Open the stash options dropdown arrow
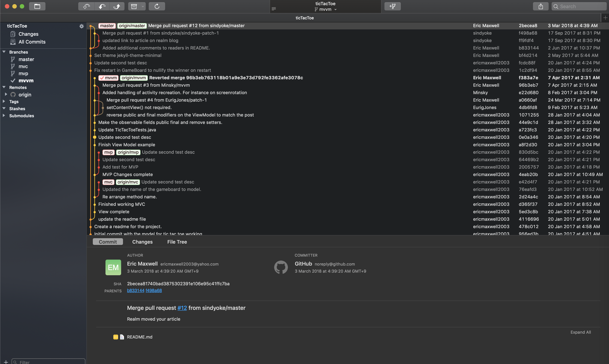 tap(143, 6)
